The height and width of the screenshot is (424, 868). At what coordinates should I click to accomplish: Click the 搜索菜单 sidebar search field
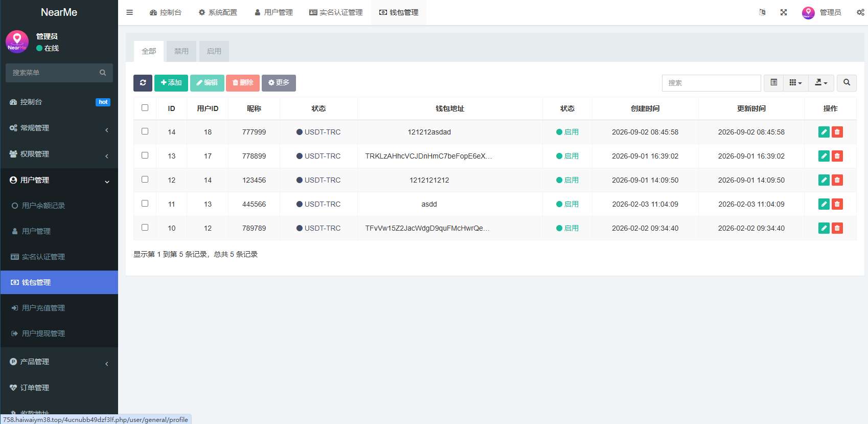[59, 73]
